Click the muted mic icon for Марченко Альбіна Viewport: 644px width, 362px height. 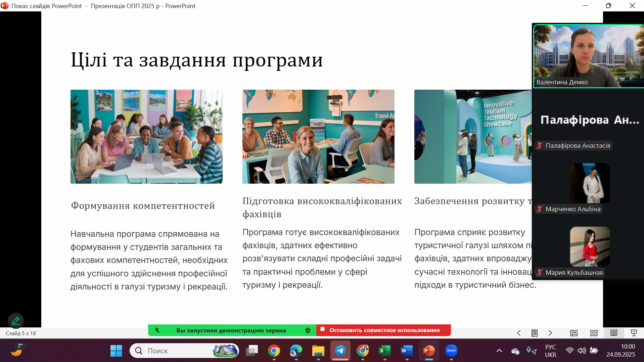[540, 209]
